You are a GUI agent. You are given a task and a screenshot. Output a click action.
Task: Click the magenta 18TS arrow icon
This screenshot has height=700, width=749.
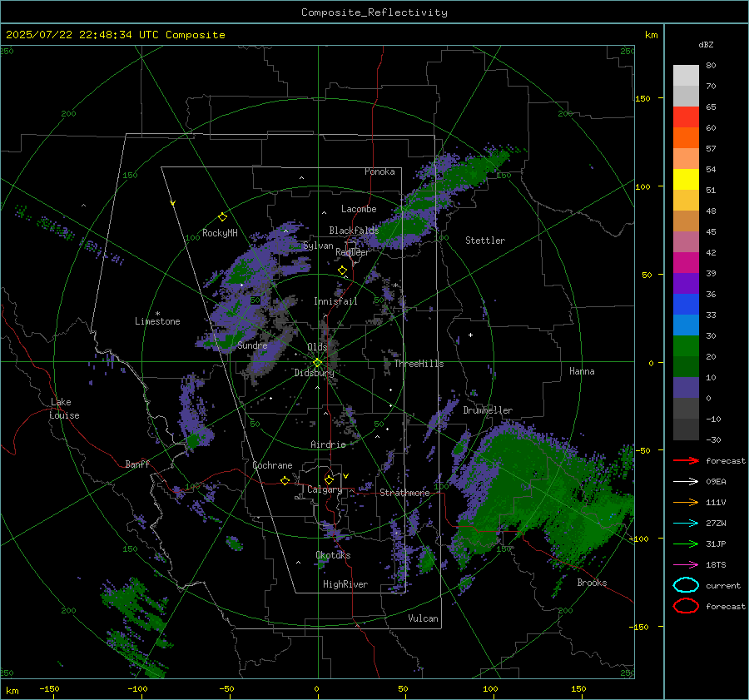[686, 565]
